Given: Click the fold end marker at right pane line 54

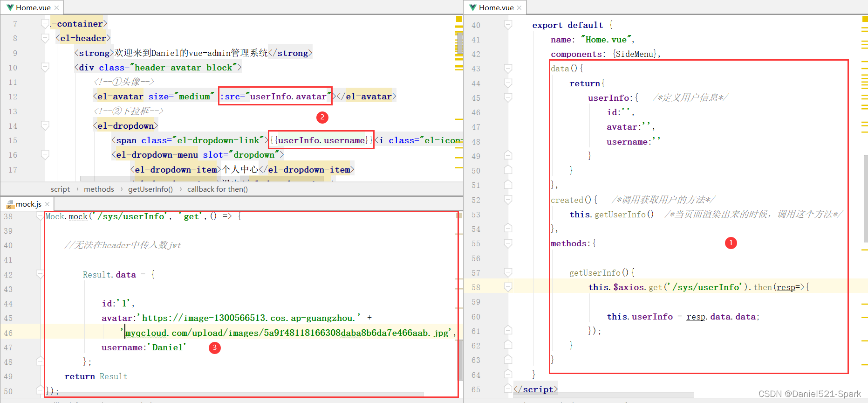Looking at the screenshot, I should click(x=508, y=229).
